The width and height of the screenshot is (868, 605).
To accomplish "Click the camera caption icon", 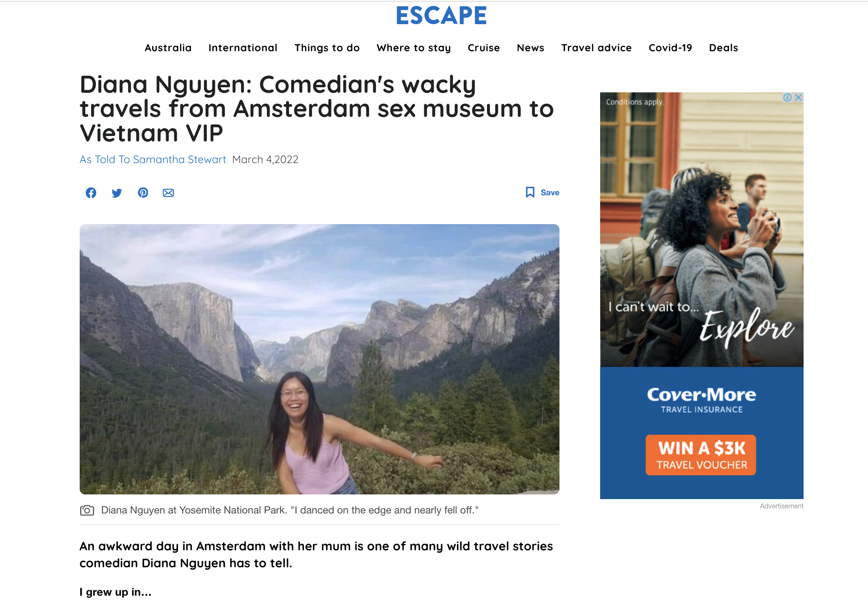I will pos(87,510).
